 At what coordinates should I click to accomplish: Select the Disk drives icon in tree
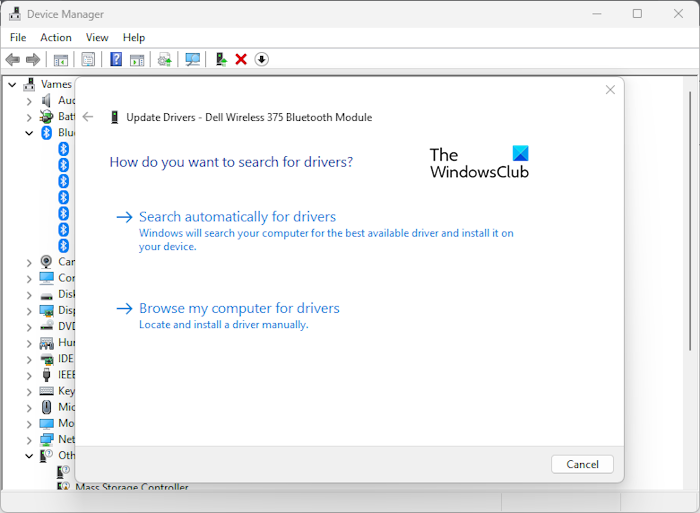(46, 295)
